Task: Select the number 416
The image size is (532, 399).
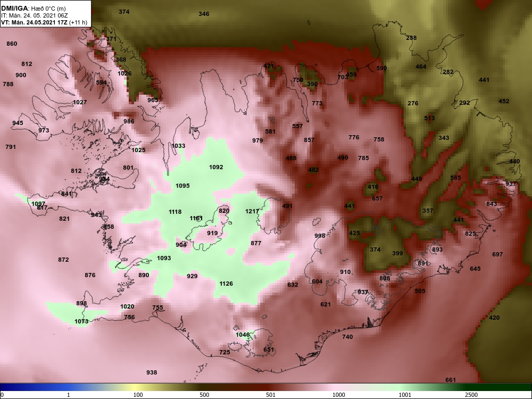Action: pos(373,187)
